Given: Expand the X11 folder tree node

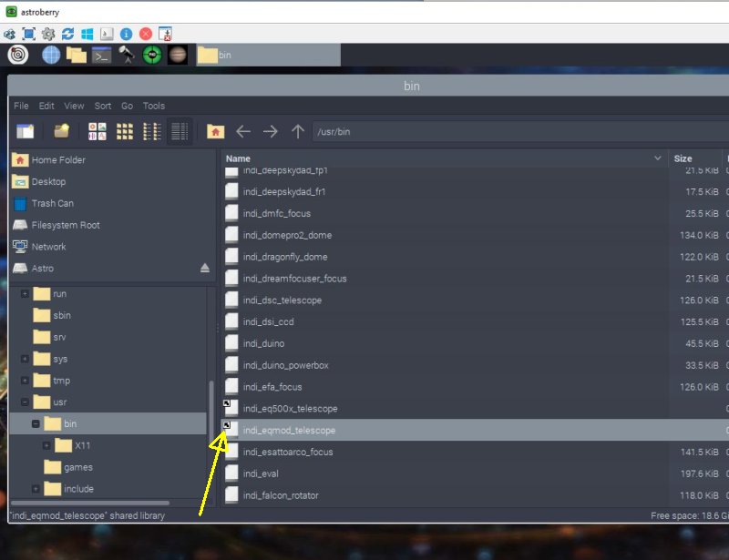Looking at the screenshot, I should (46, 445).
